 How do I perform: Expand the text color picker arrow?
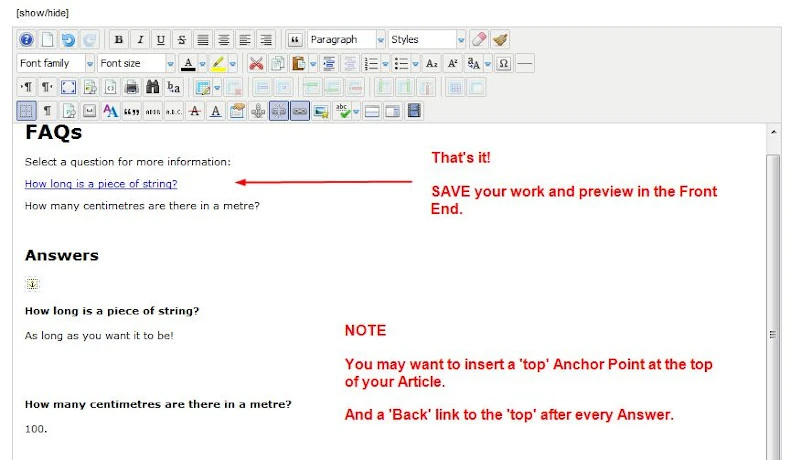[x=203, y=64]
